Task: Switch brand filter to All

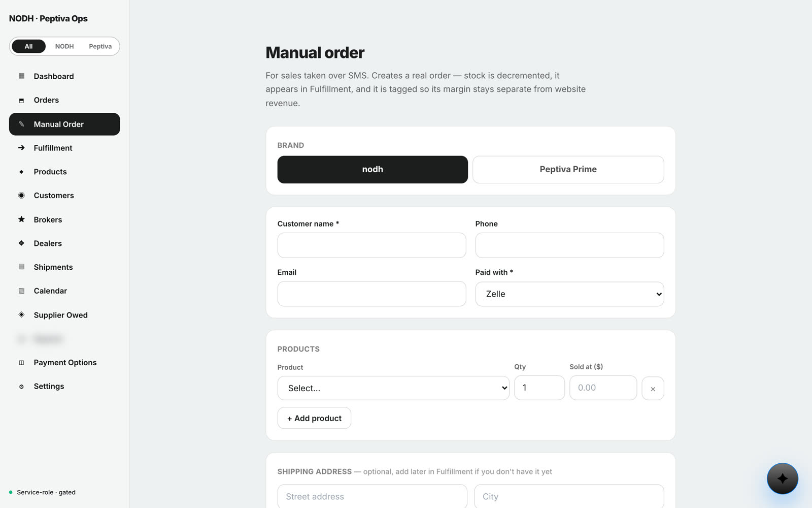Action: 28,46
